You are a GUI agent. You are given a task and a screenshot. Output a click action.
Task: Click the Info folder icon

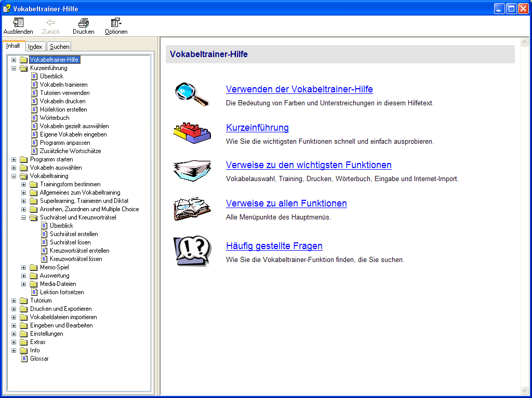[23, 350]
